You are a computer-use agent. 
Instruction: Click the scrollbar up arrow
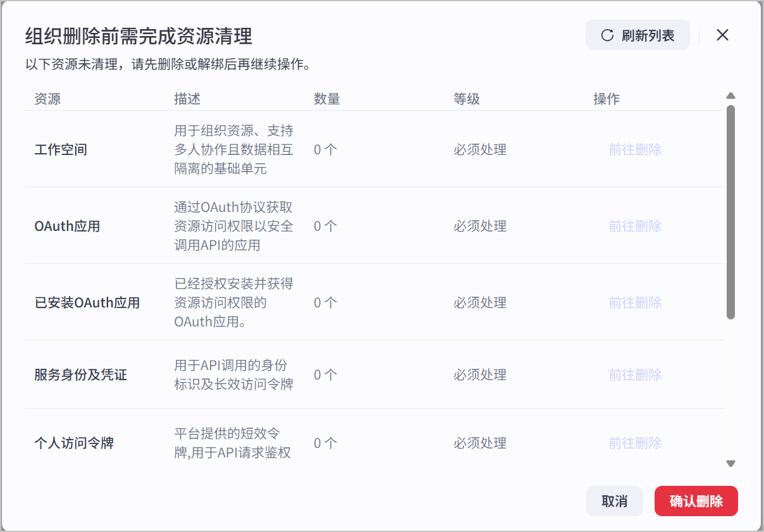pyautogui.click(x=730, y=96)
